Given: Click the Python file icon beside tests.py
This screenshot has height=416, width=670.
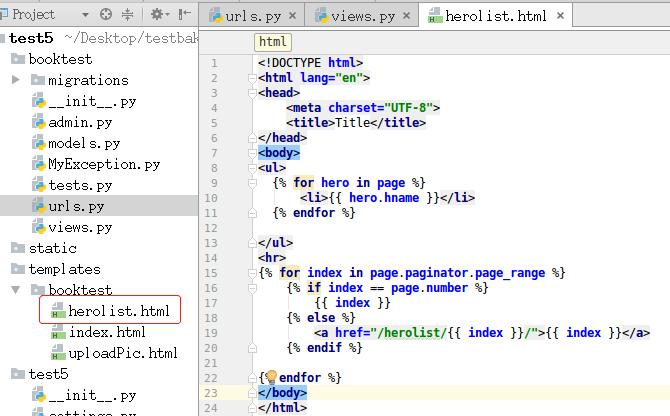Looking at the screenshot, I should [x=38, y=185].
